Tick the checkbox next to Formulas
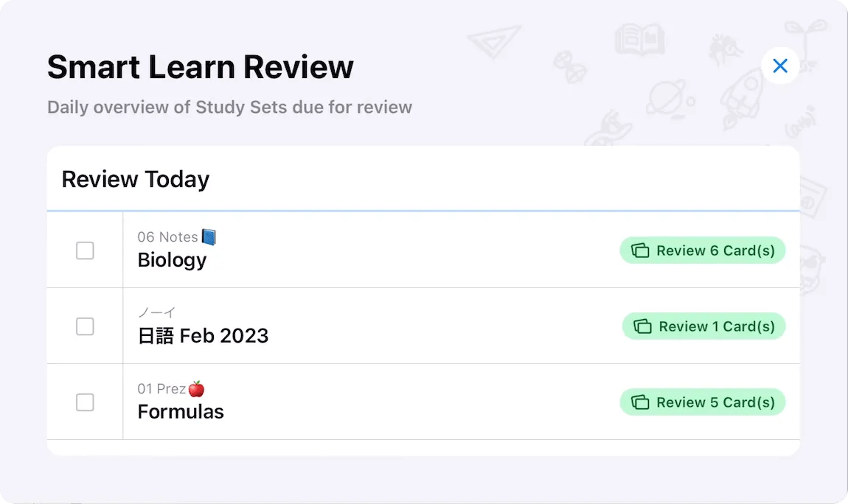This screenshot has height=504, width=848. click(x=85, y=402)
